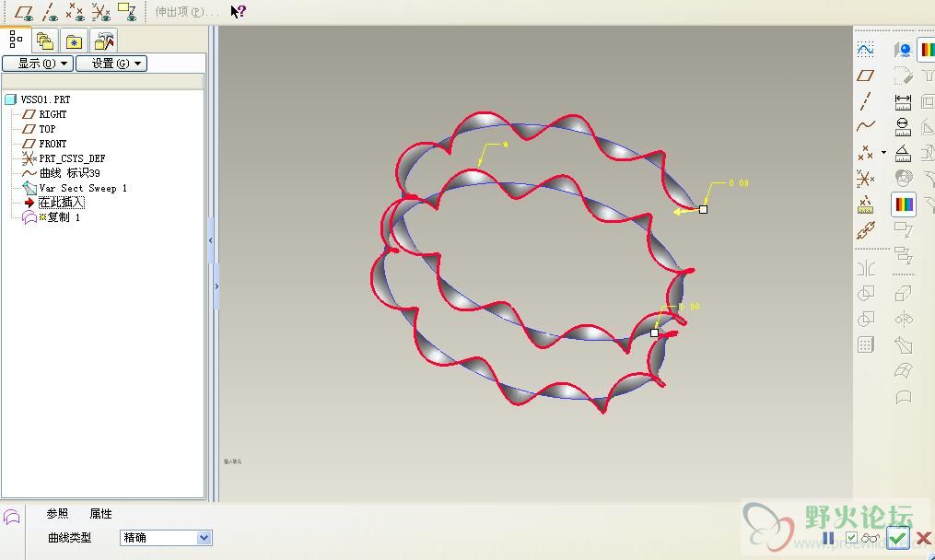Viewport: 935px width, 560px height.
Task: Click the greyed Boundary Blend icon
Action: coord(904,370)
